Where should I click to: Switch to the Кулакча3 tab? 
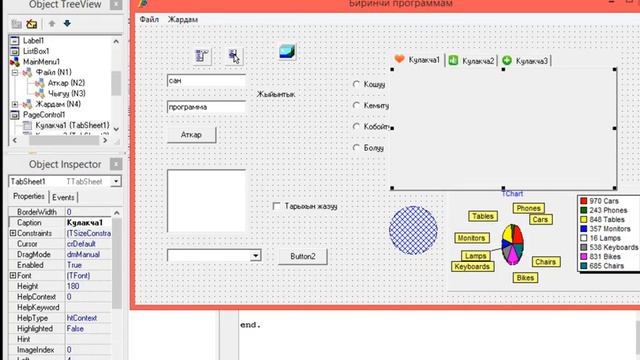526,61
